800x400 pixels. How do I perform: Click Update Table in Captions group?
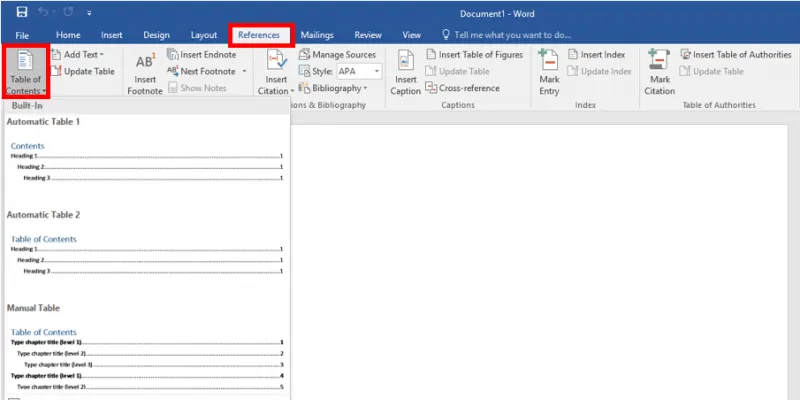(458, 71)
